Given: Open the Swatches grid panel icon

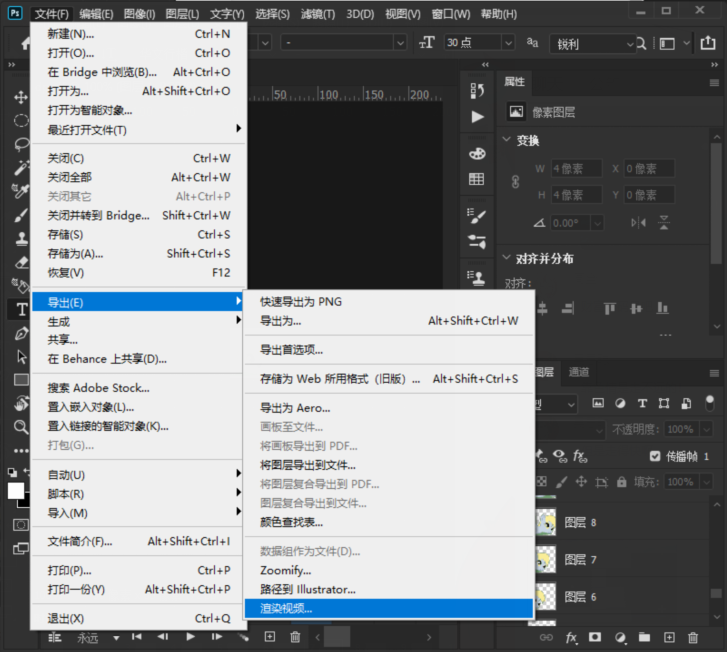Looking at the screenshot, I should pyautogui.click(x=477, y=179).
